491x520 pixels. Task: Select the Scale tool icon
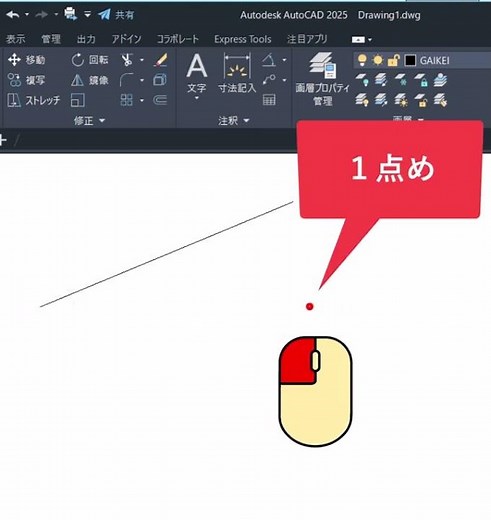78,100
